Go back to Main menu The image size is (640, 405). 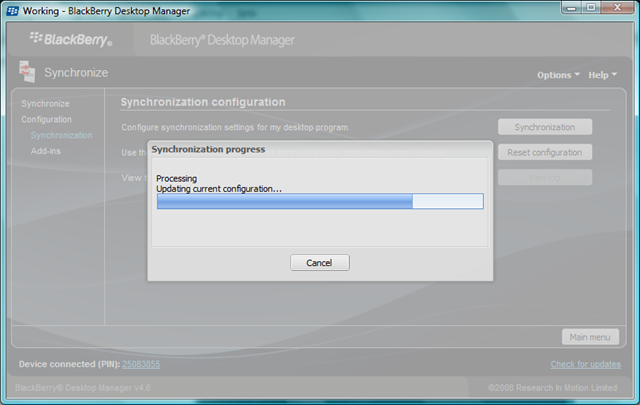[x=590, y=337]
